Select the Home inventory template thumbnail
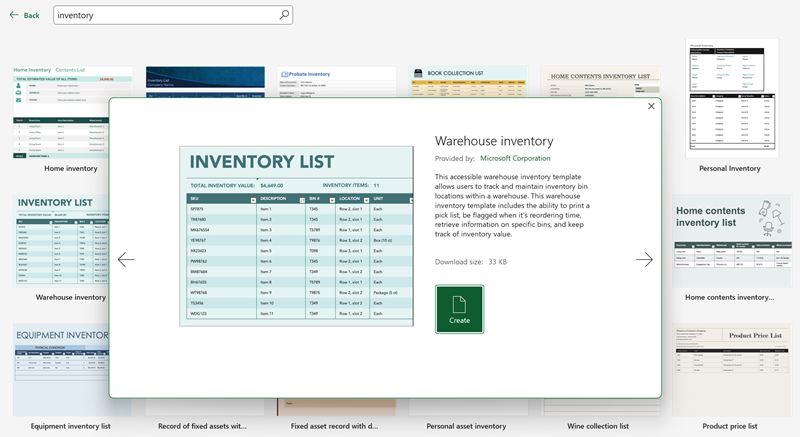This screenshot has width=800, height=437. [x=60, y=112]
